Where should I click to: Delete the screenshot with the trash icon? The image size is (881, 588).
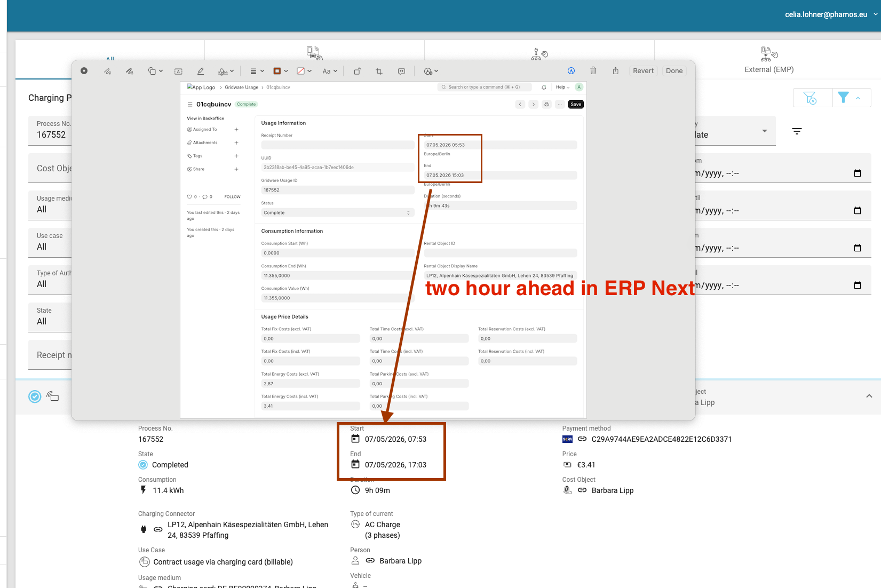point(593,70)
